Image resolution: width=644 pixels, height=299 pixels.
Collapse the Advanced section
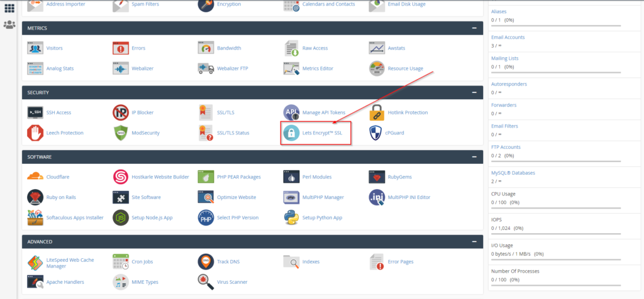pyautogui.click(x=474, y=241)
